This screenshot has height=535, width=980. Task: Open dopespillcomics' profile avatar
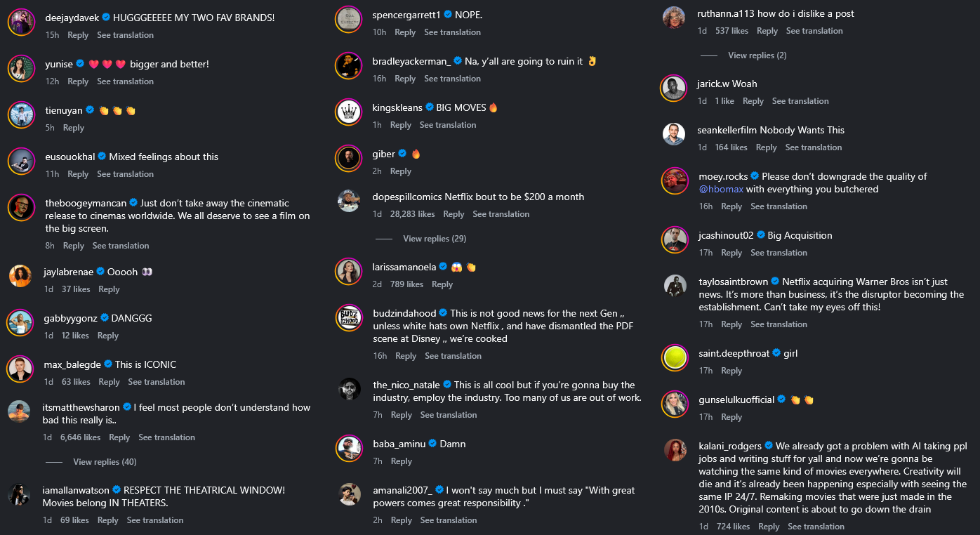pyautogui.click(x=349, y=201)
